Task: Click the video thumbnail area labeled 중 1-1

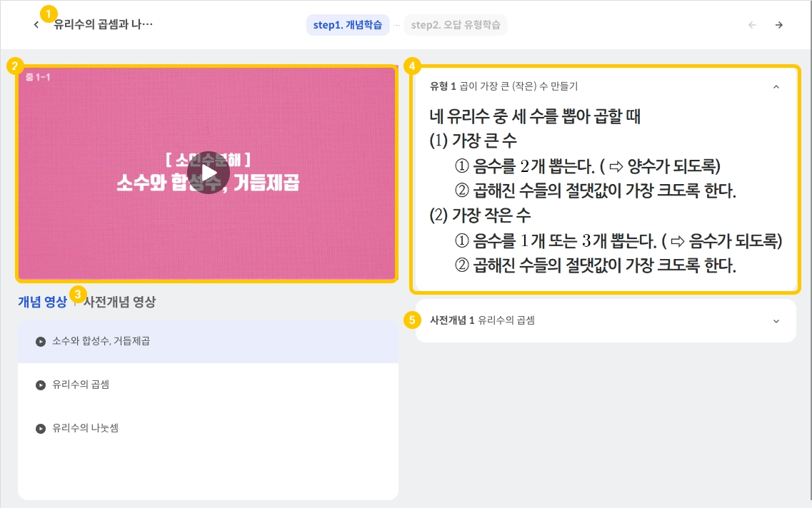Action: [208, 174]
